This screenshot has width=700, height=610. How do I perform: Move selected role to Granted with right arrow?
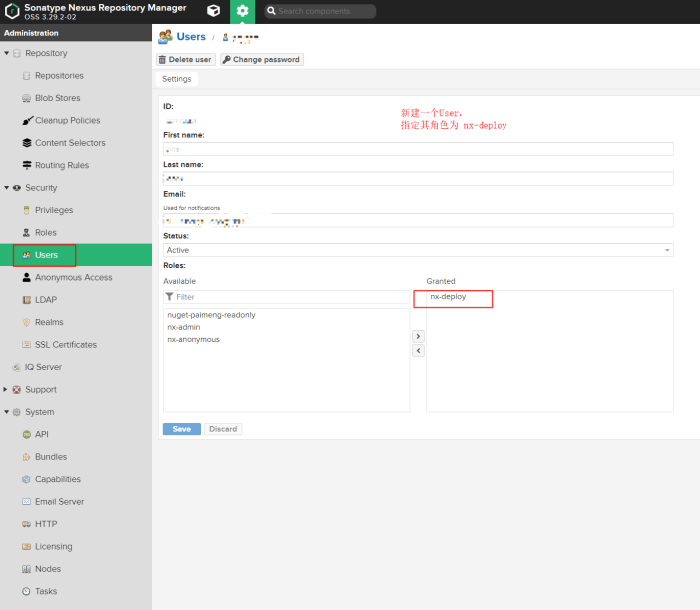[x=418, y=336]
